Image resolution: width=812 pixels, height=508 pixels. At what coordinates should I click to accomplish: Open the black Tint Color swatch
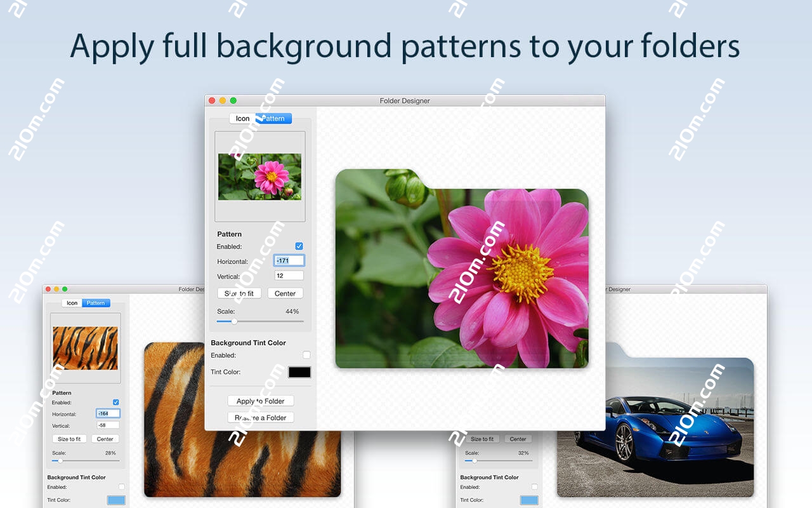pos(298,372)
